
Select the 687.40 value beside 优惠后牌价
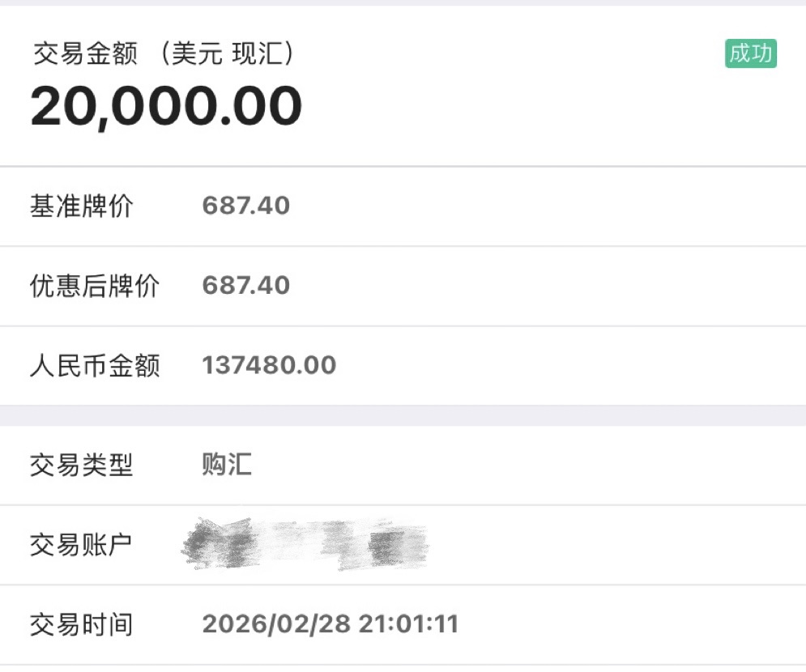[x=245, y=286]
